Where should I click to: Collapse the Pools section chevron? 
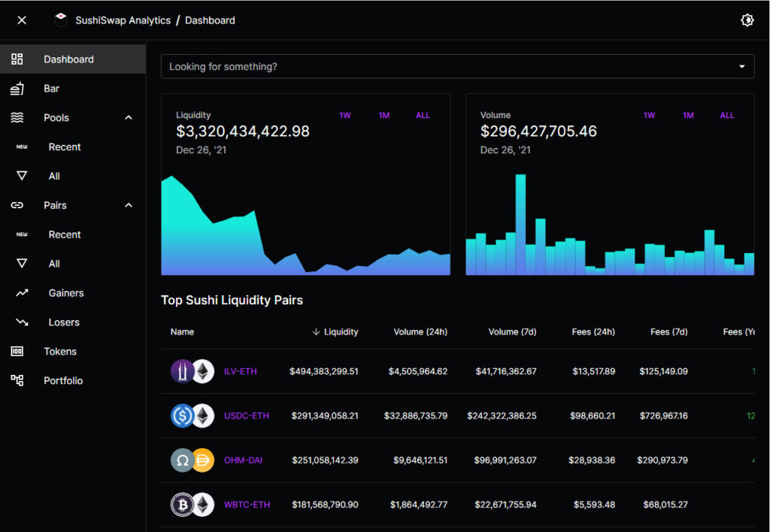click(x=129, y=118)
